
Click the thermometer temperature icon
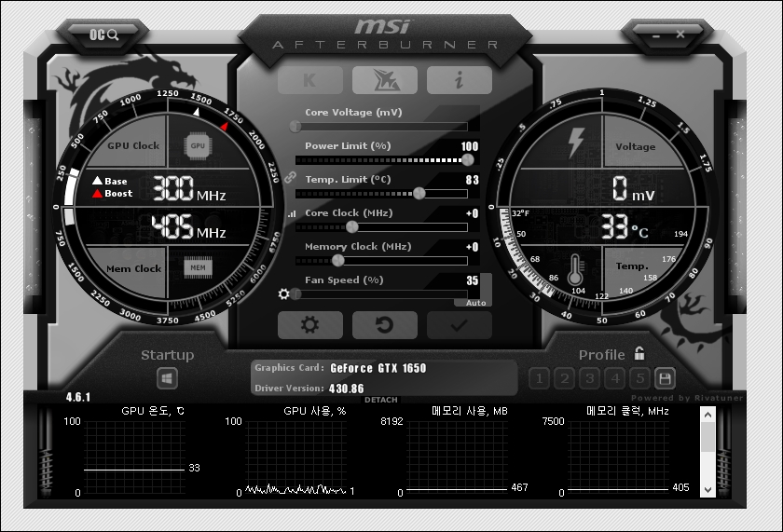575,269
